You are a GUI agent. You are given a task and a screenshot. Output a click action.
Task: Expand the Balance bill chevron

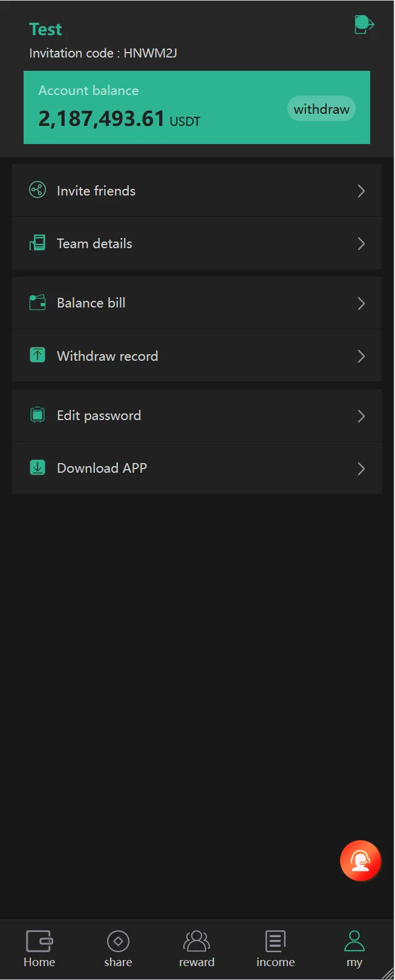coord(361,303)
